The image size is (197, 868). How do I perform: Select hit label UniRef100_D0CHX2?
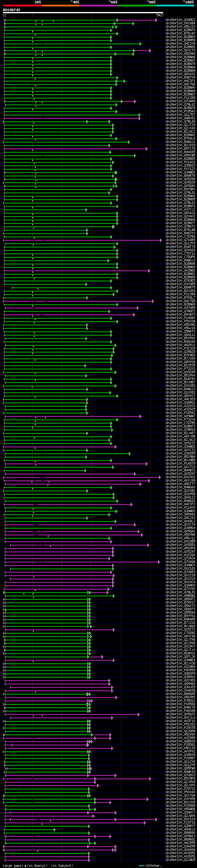[180, 477]
